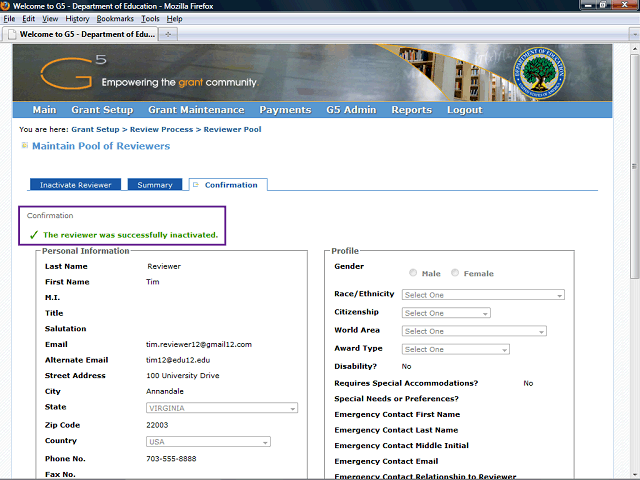This screenshot has height=480, width=640.
Task: Switch to the Summary tab
Action: click(x=155, y=185)
